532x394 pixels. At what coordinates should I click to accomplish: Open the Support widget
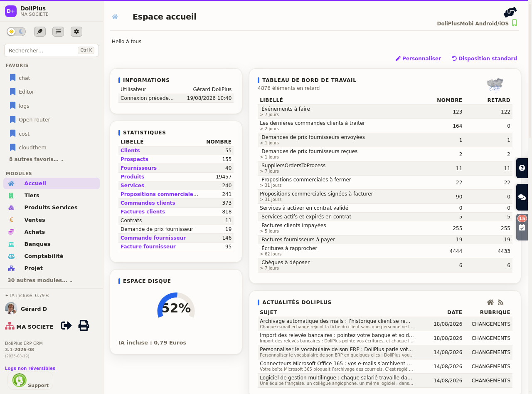(x=30, y=380)
